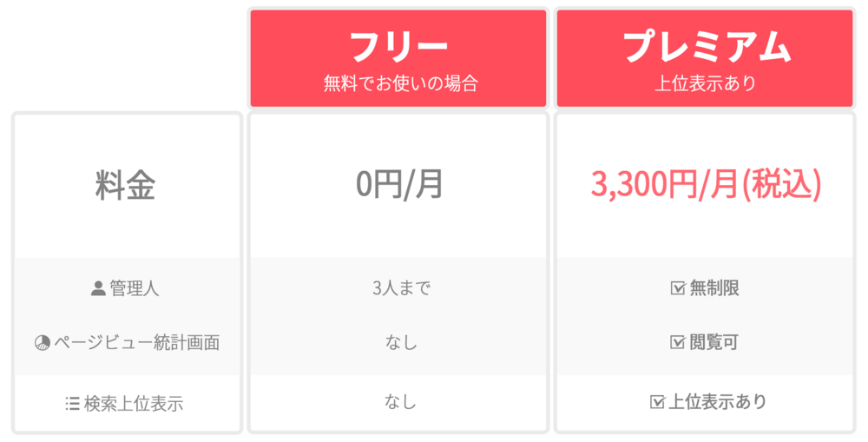Click the checkbox before 上位表示あり in the bottom row

(x=657, y=402)
